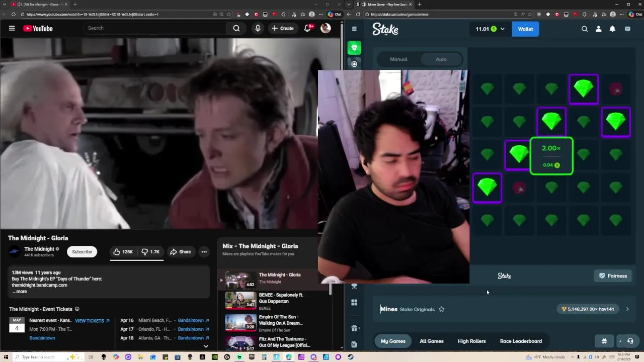Viewport: 644px width, 362px height.
Task: Toggle ghost mode incognito icon
Action: 604,341
